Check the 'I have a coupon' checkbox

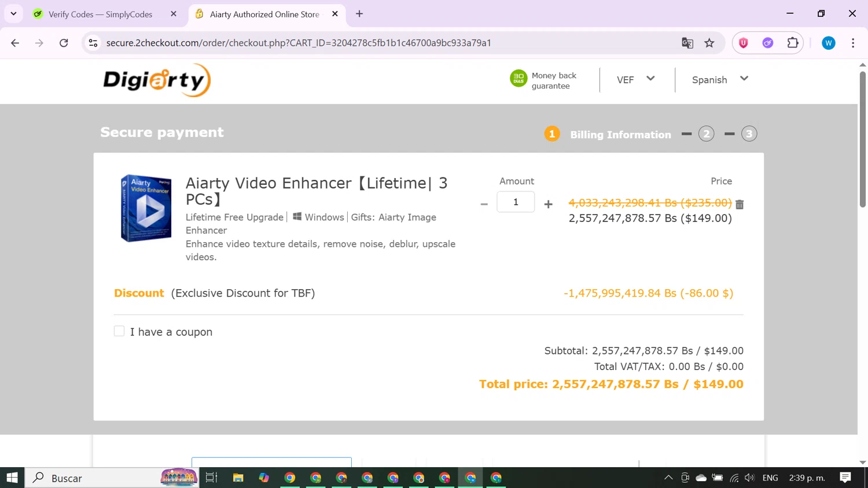tap(119, 331)
